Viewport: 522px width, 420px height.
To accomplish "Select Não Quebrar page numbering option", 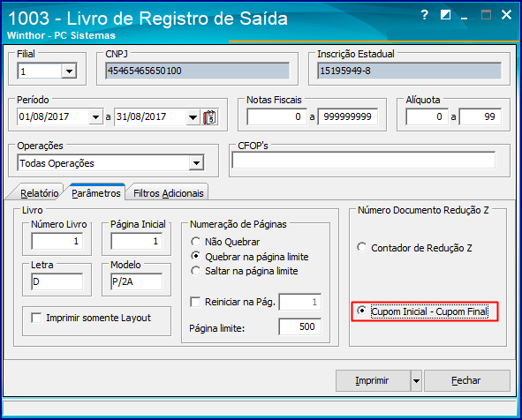I will point(196,242).
